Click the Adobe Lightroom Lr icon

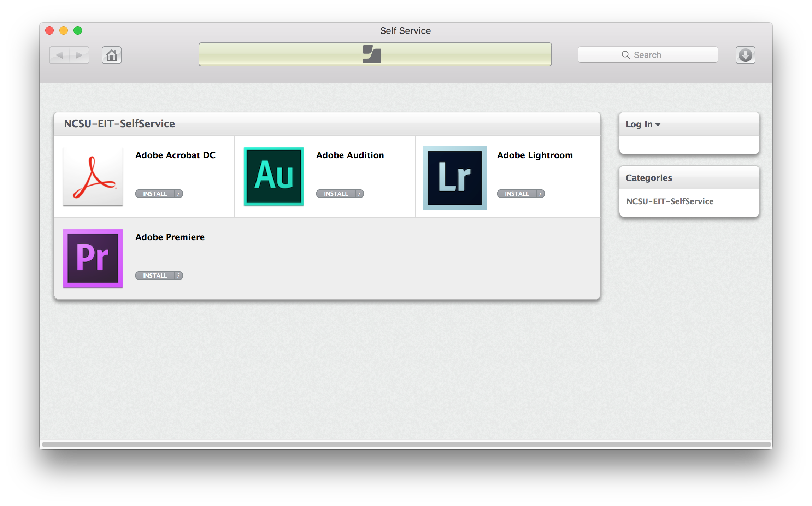point(455,178)
